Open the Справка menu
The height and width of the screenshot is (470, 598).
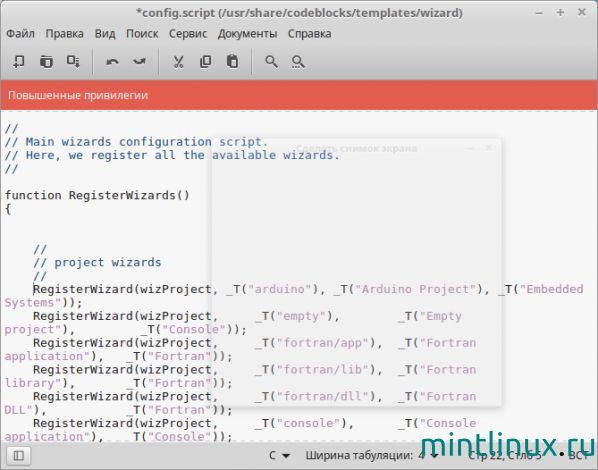(x=309, y=34)
